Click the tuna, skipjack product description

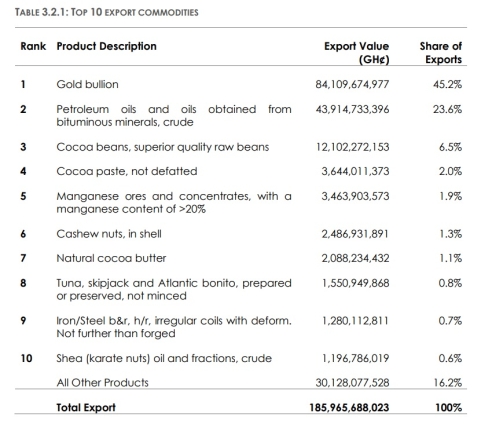click(174, 289)
